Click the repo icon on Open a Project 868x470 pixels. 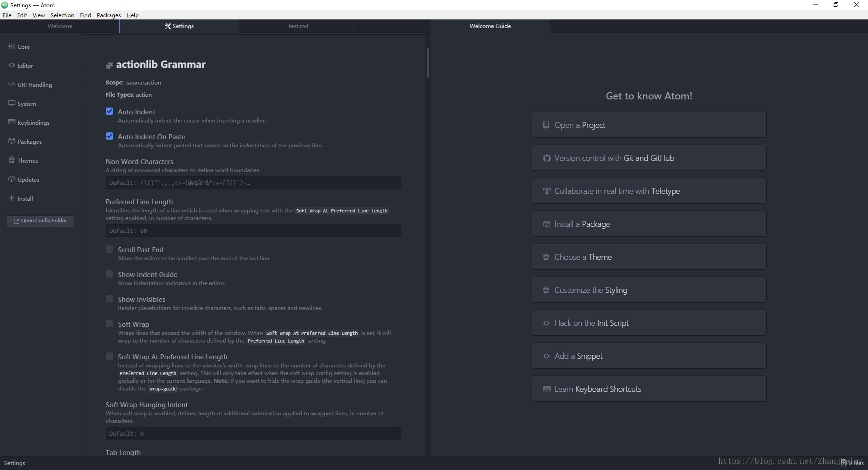pyautogui.click(x=546, y=125)
